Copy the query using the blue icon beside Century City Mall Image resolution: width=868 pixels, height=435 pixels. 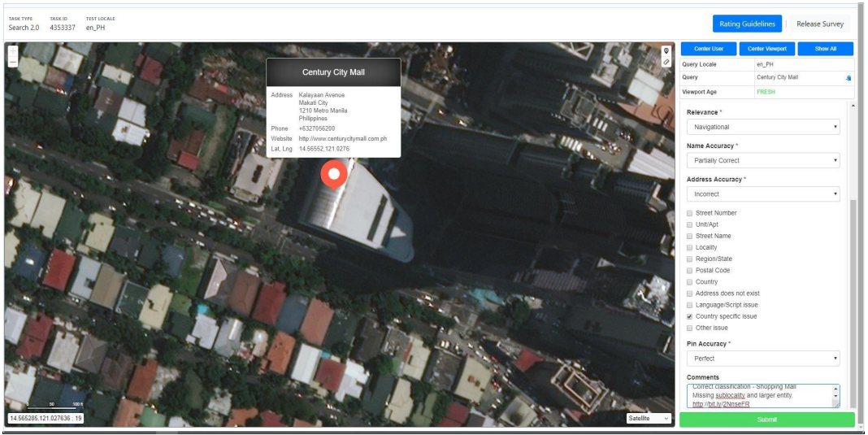tap(848, 78)
